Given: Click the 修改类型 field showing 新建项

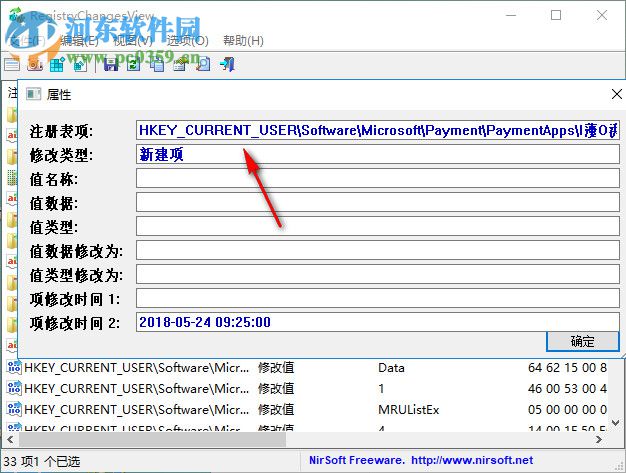Looking at the screenshot, I should pos(378,154).
